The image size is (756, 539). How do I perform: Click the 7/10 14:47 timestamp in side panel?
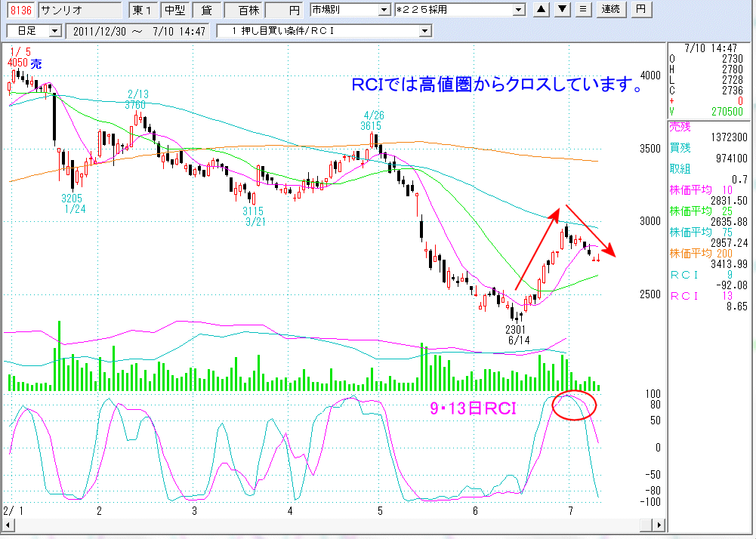pos(711,48)
